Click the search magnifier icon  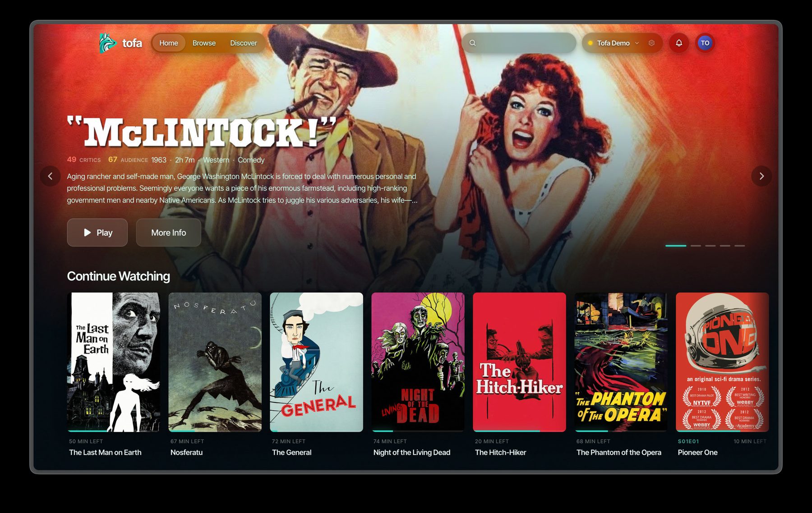(472, 43)
